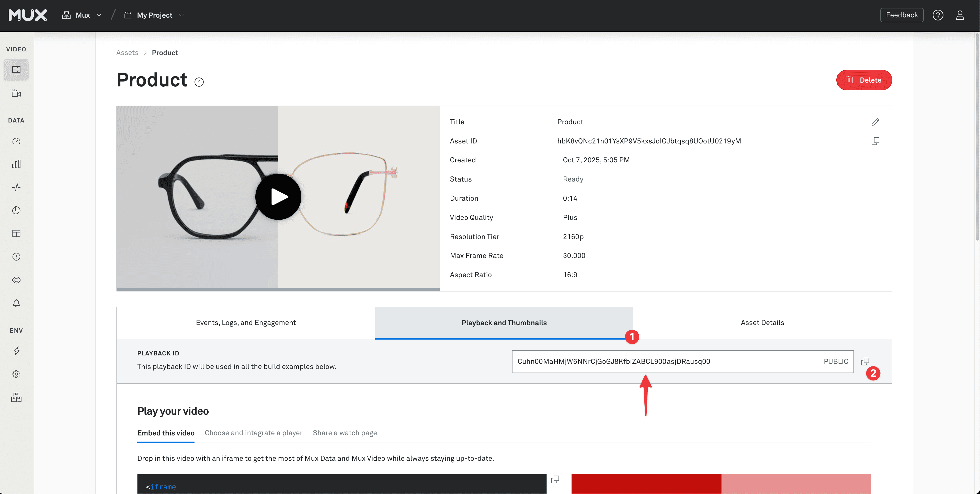Copy the Asset ID using its copy icon

tap(875, 141)
